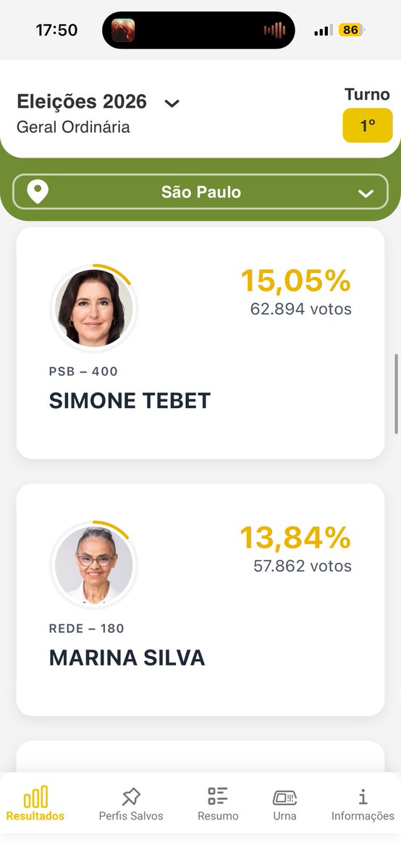This screenshot has width=401, height=868.
Task: Open the Resumo list icon
Action: tap(218, 796)
